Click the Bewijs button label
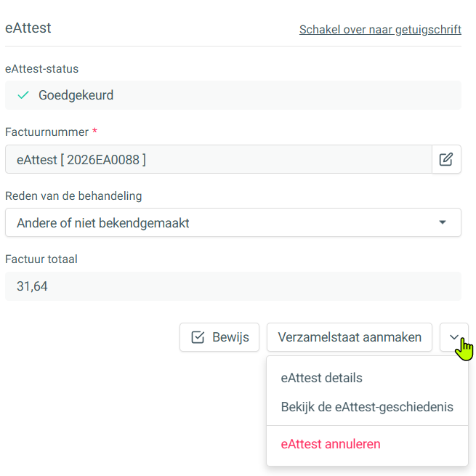The image size is (476, 476). pyautogui.click(x=230, y=337)
